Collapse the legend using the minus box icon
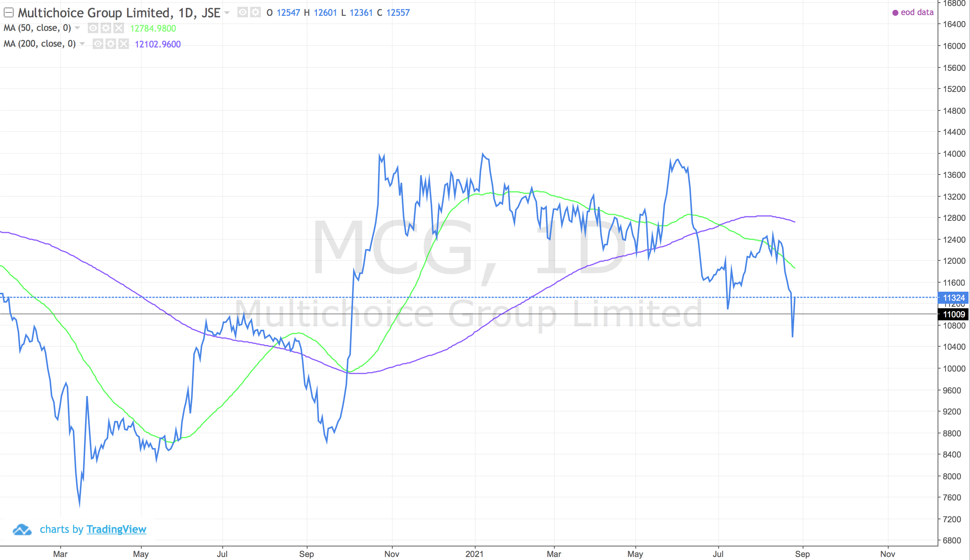The height and width of the screenshot is (560, 970). (x=8, y=13)
